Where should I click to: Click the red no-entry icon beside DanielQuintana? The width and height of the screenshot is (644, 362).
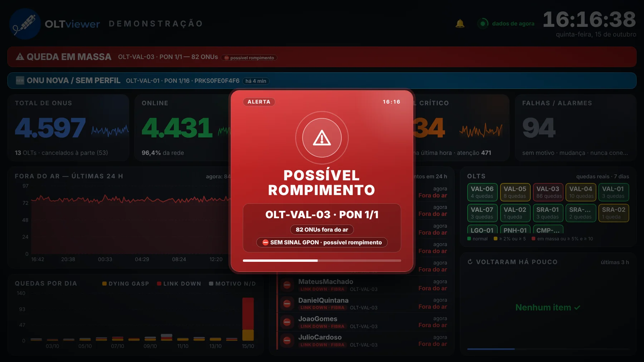[x=287, y=303]
